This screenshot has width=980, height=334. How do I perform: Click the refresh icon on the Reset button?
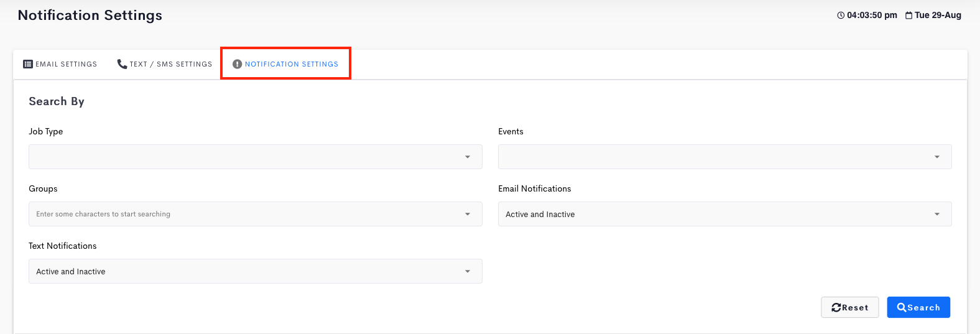[x=836, y=307]
